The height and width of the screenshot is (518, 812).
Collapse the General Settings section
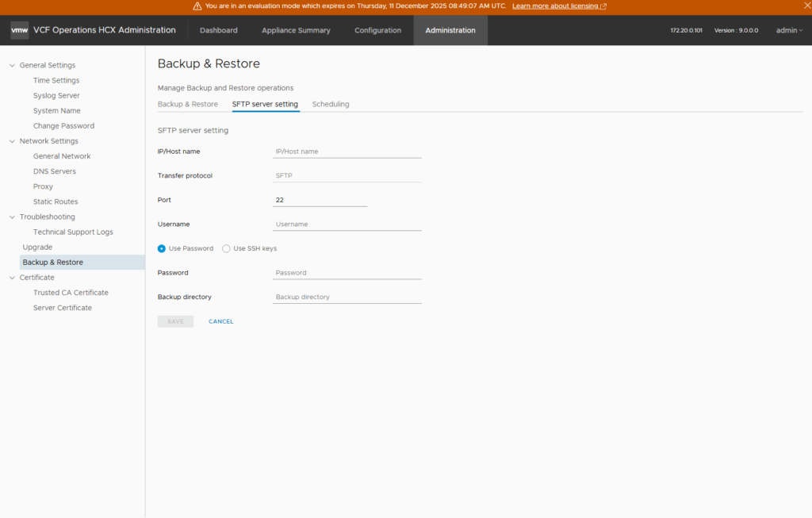[x=12, y=65]
